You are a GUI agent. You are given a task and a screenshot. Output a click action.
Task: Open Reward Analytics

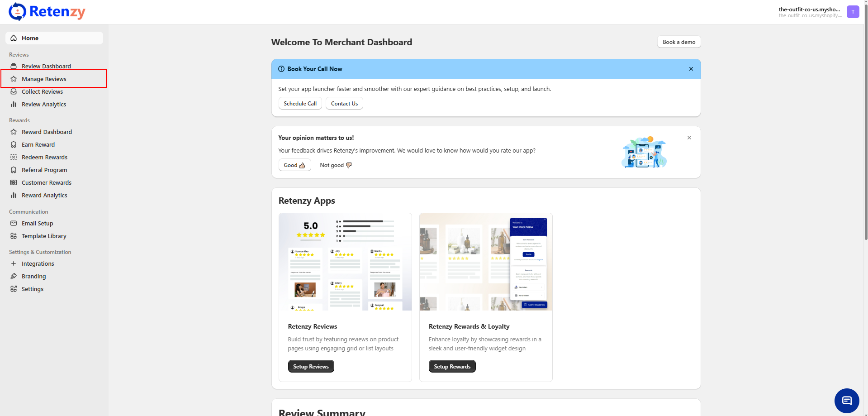click(54, 195)
